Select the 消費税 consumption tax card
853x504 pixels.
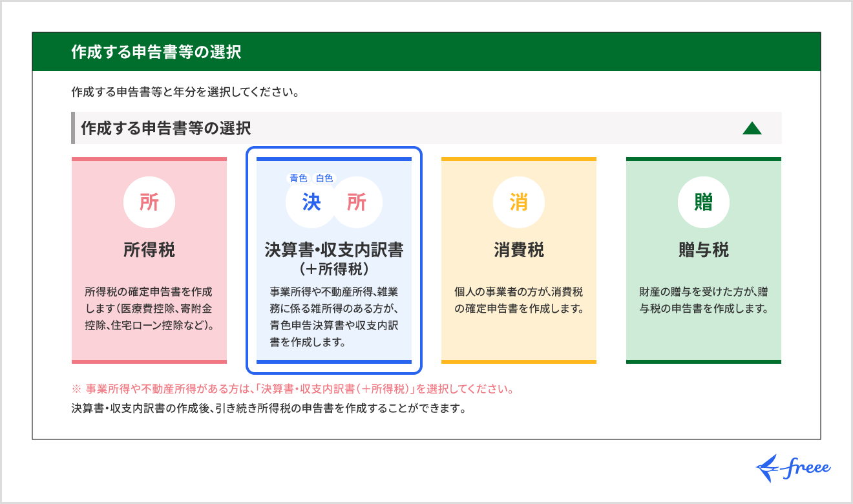coord(519,258)
